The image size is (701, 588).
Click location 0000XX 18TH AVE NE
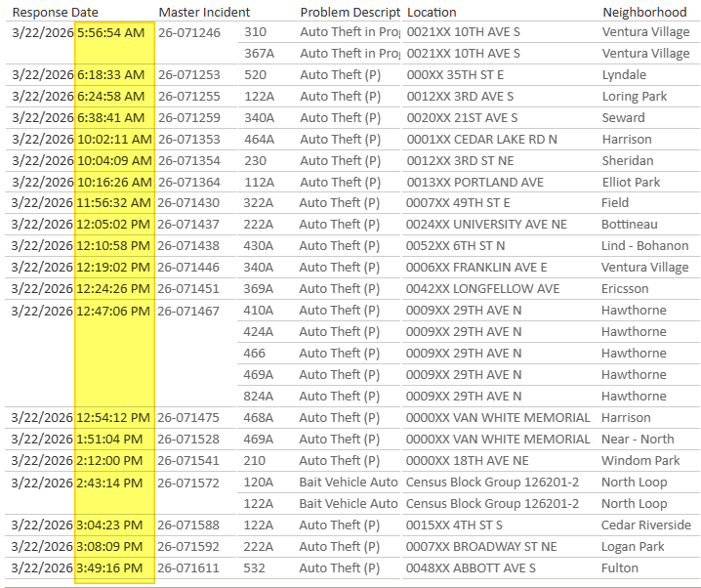[x=468, y=460]
